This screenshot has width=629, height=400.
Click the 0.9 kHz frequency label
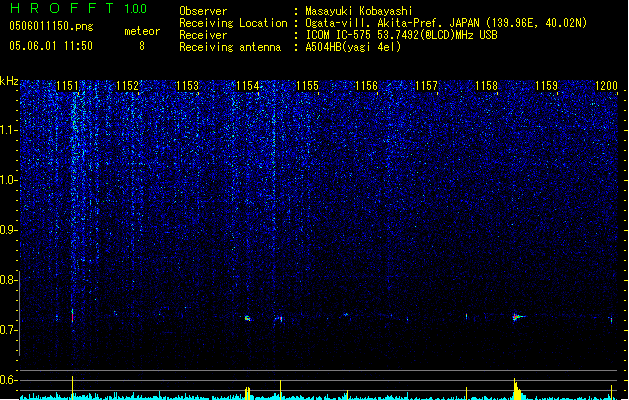click(x=9, y=230)
